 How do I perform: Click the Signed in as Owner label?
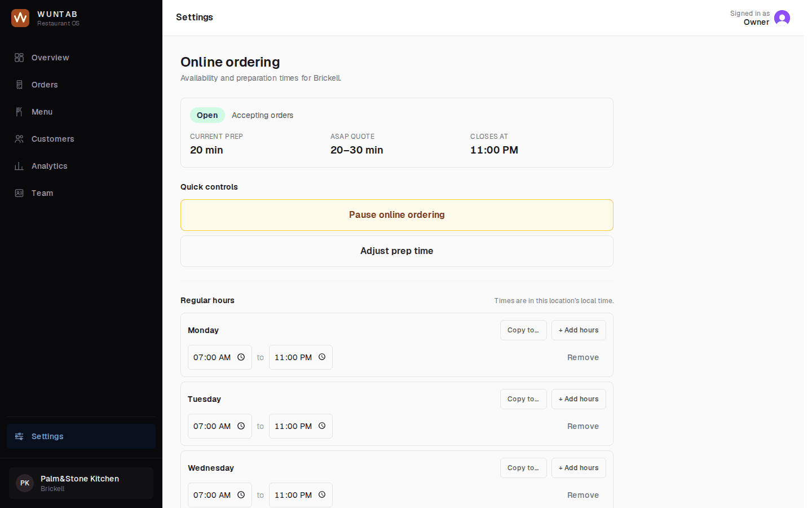pyautogui.click(x=750, y=18)
